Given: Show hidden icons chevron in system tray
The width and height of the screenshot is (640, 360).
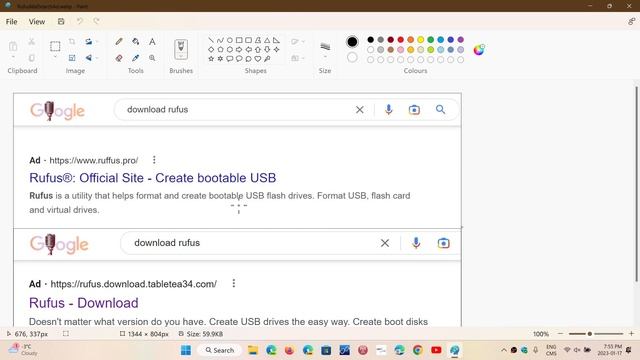Looking at the screenshot, I should coord(504,350).
